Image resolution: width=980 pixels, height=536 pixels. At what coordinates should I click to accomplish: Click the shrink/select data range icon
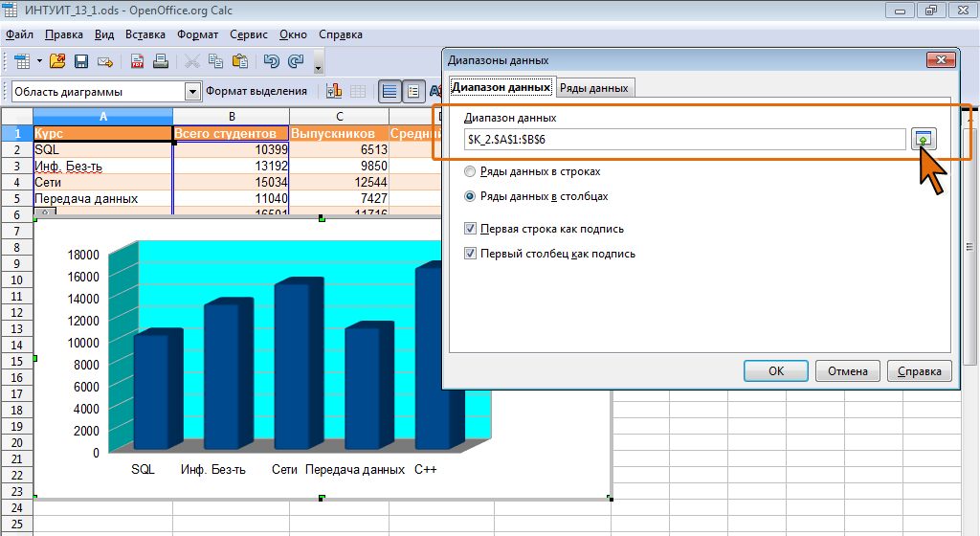[924, 140]
